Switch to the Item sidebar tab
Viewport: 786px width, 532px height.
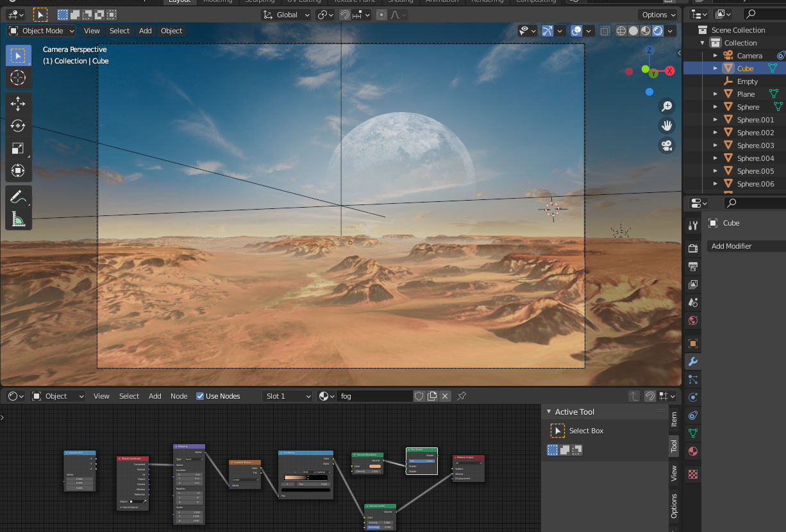674,420
